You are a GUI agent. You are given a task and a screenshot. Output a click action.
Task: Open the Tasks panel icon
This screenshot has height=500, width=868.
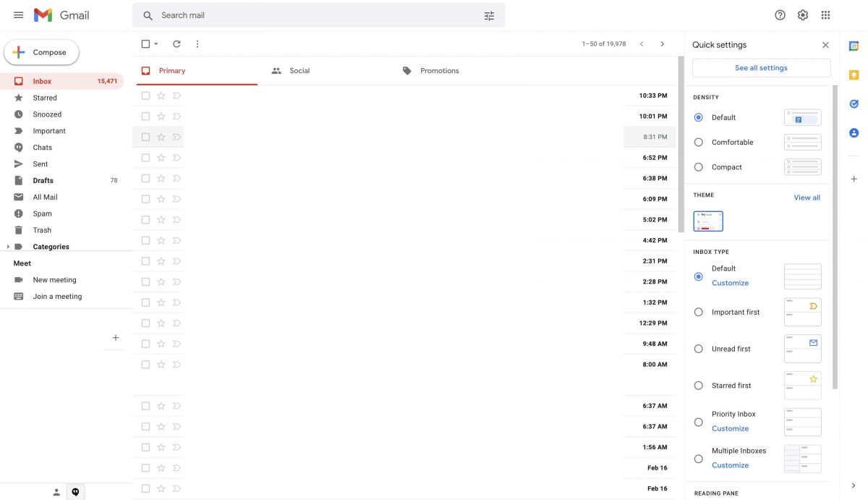[854, 103]
